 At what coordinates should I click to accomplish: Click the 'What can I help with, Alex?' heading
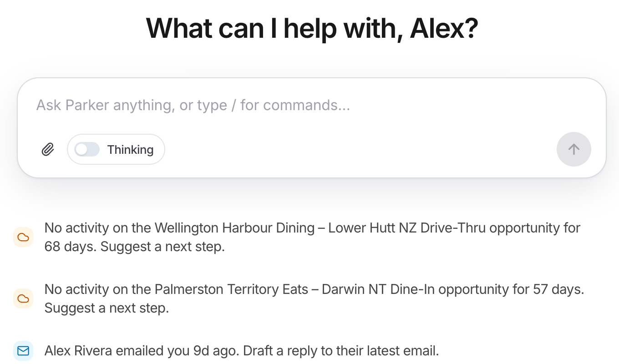point(312,28)
